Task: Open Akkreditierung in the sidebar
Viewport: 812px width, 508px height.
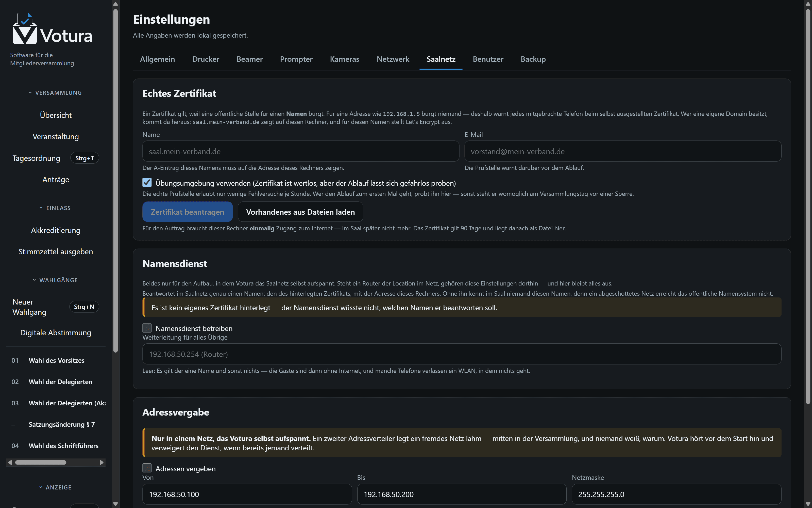Action: (56, 230)
